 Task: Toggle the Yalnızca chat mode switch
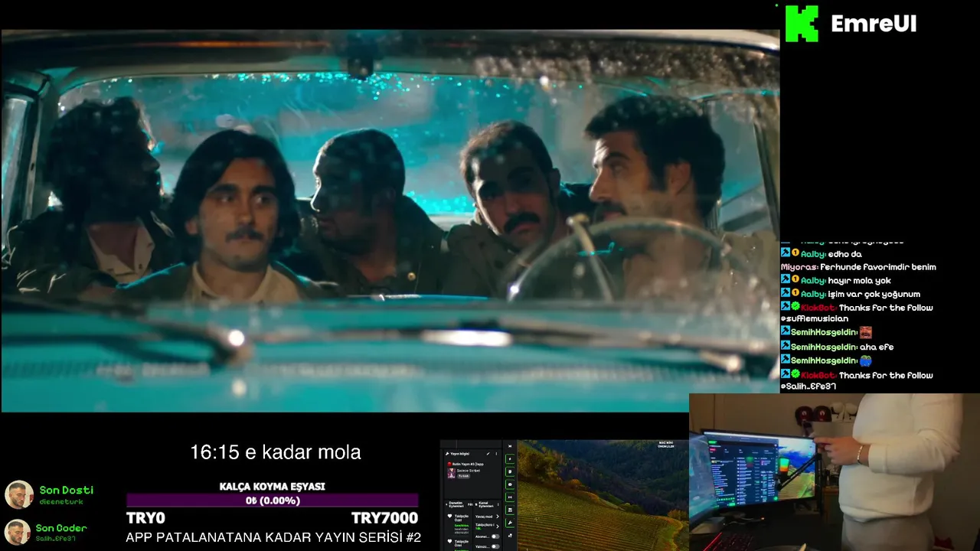coord(495,546)
